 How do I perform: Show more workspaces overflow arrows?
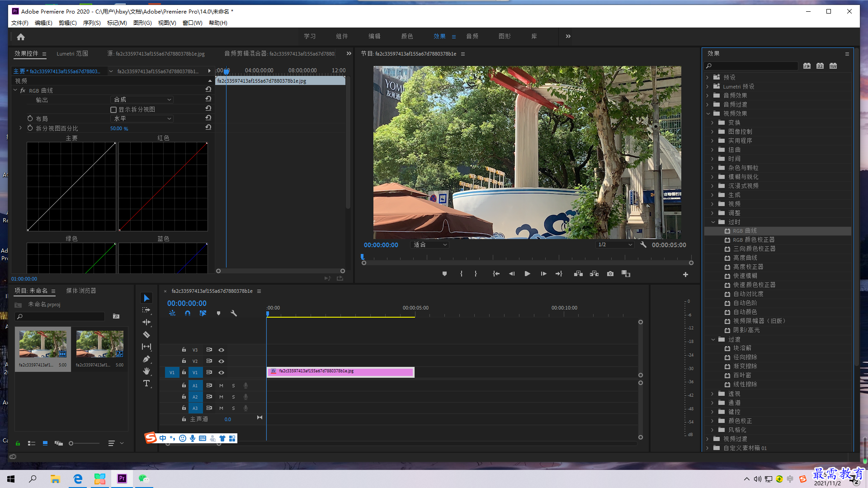(568, 37)
